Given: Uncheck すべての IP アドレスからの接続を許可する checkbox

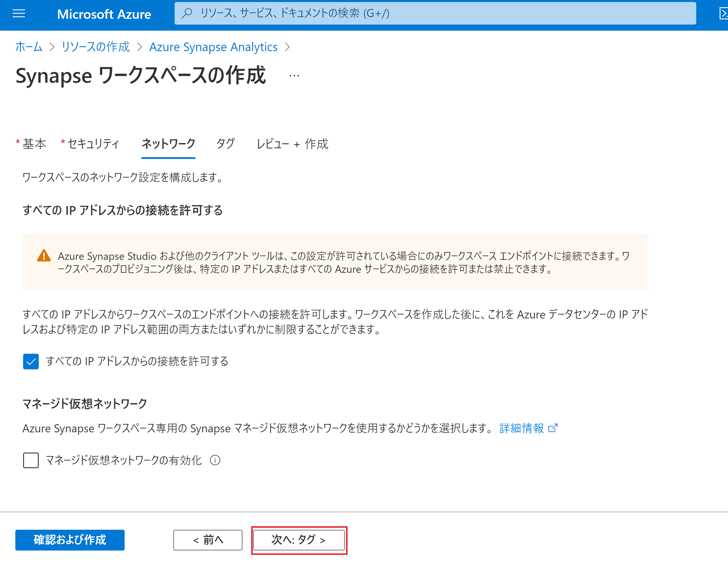Looking at the screenshot, I should [x=31, y=362].
